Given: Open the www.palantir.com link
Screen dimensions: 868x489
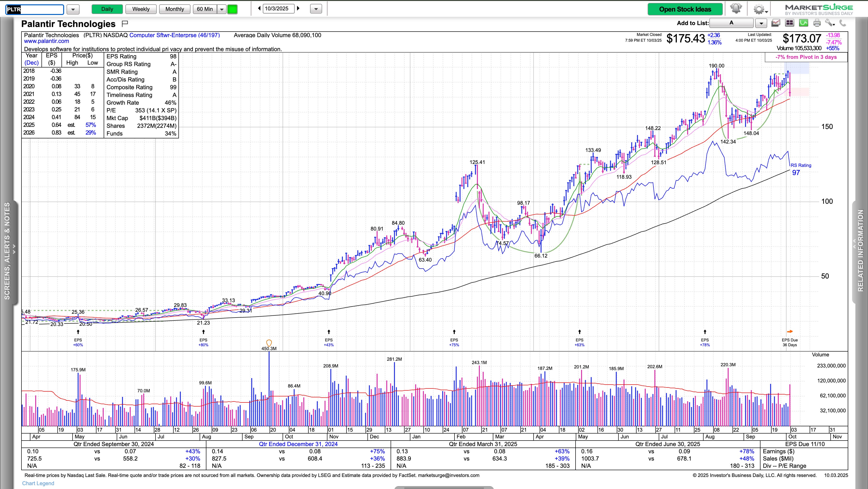Looking at the screenshot, I should coord(47,41).
